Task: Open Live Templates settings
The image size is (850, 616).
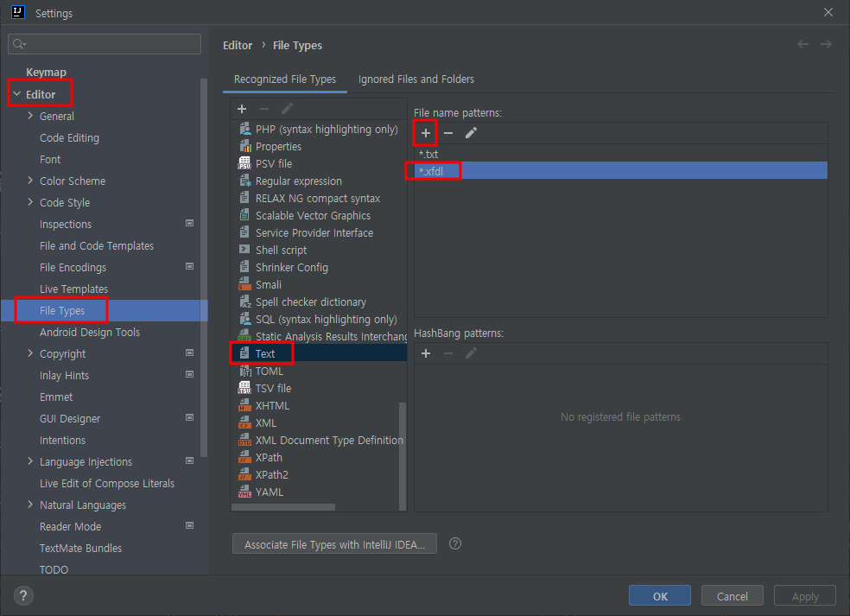Action: click(x=73, y=289)
